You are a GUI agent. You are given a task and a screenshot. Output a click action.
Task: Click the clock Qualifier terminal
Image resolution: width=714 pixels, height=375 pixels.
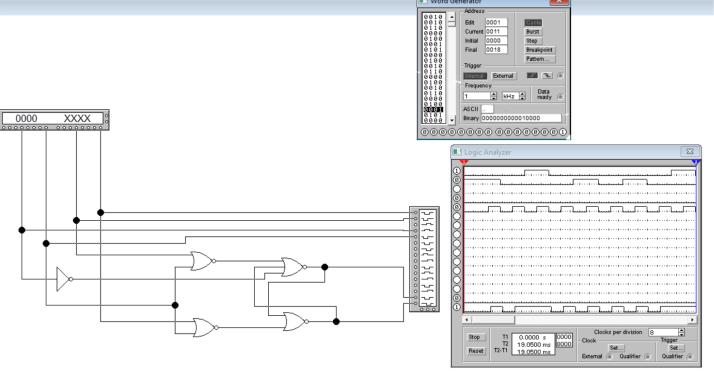[647, 356]
